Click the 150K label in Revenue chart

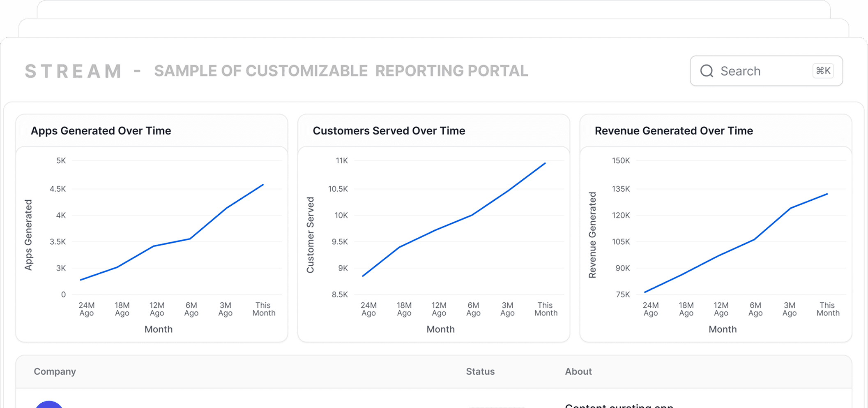coord(621,160)
